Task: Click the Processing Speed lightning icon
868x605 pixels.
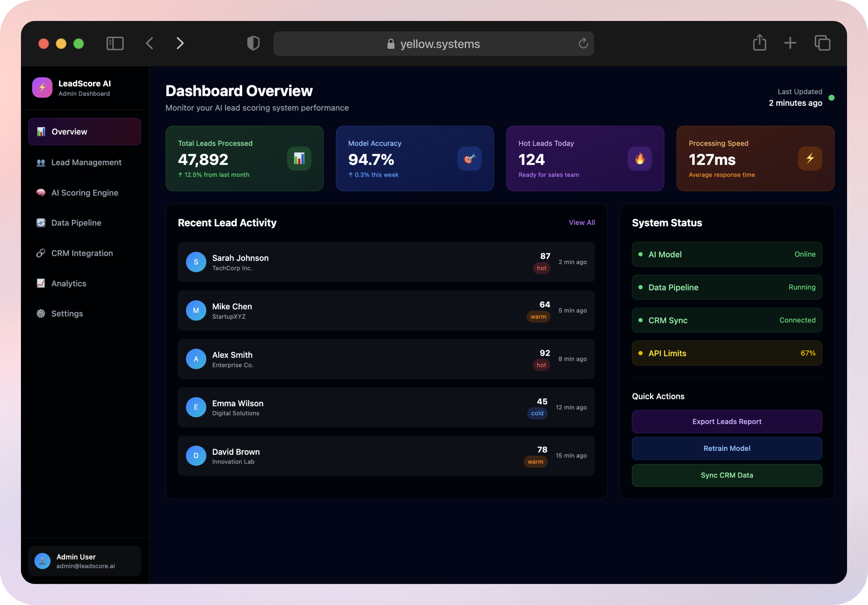Action: [810, 158]
